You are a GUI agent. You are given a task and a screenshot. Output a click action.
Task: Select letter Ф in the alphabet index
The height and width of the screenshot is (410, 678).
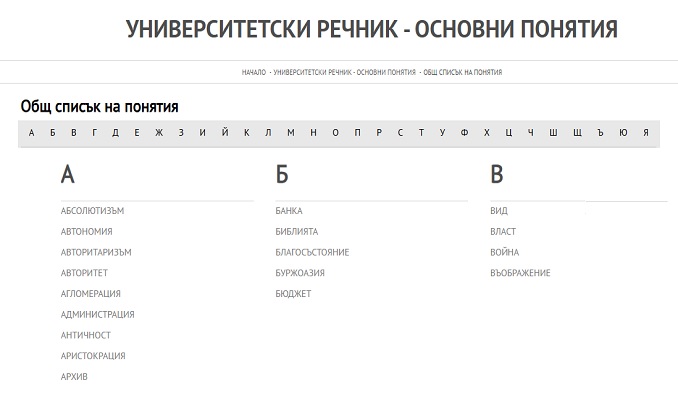click(x=464, y=133)
